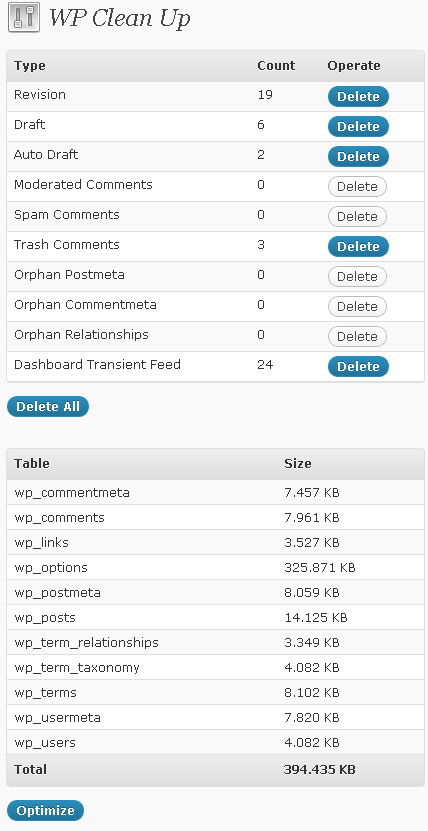Delete the Trash Comments
The height and width of the screenshot is (831, 428).
[358, 246]
